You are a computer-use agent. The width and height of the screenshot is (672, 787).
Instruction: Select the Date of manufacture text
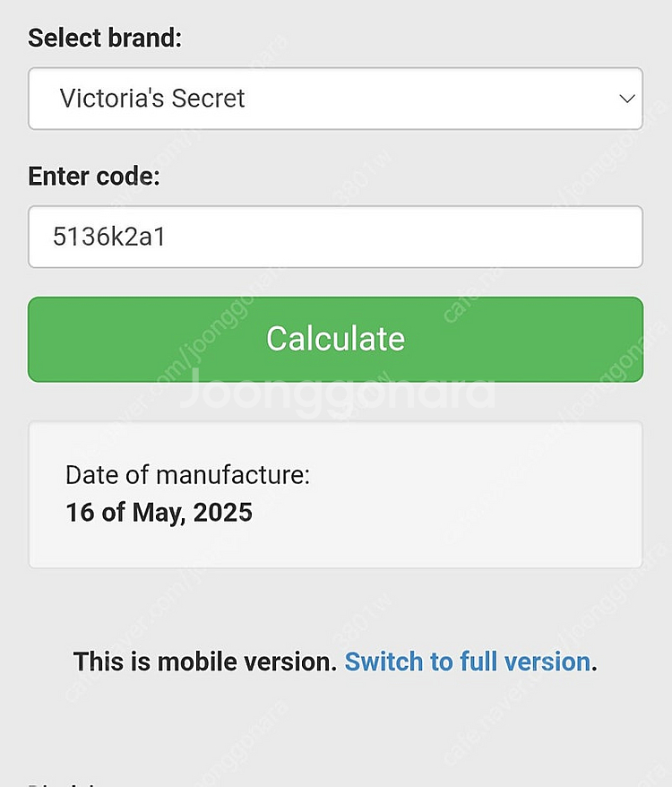coord(187,475)
